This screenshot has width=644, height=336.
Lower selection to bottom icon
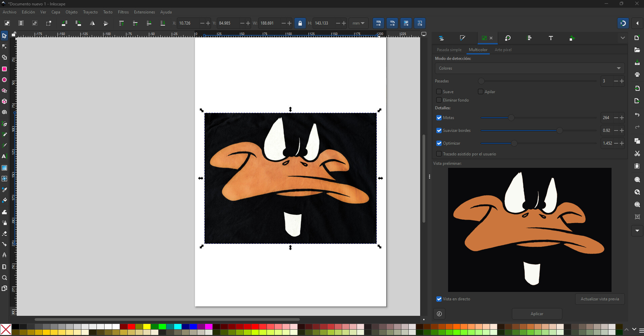coord(163,23)
